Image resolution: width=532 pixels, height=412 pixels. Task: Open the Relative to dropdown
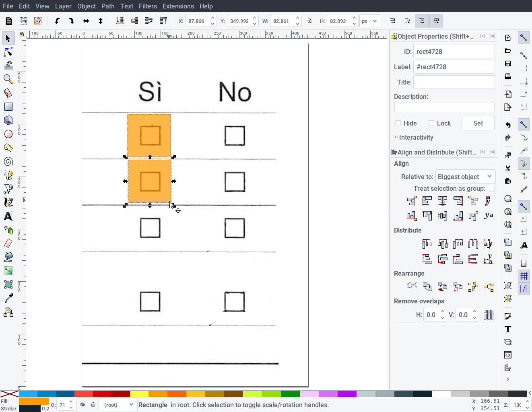(465, 177)
